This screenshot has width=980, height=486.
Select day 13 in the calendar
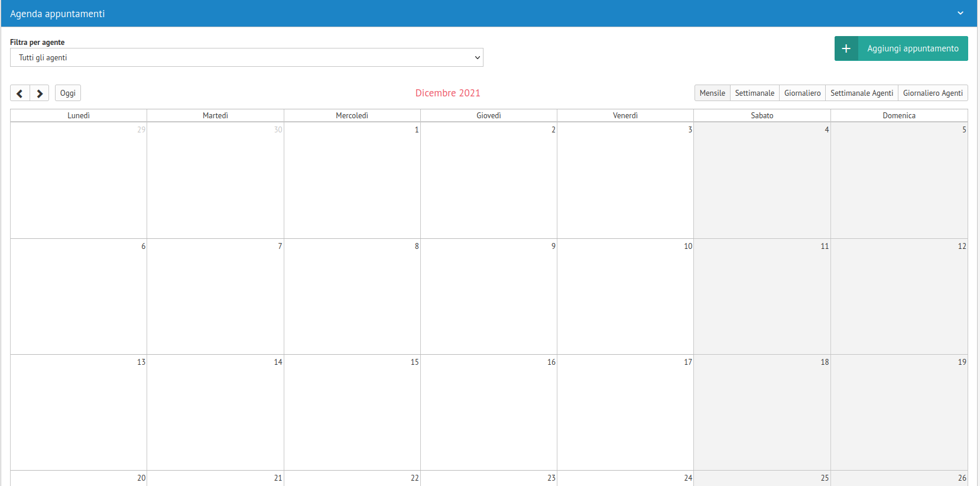(x=79, y=412)
